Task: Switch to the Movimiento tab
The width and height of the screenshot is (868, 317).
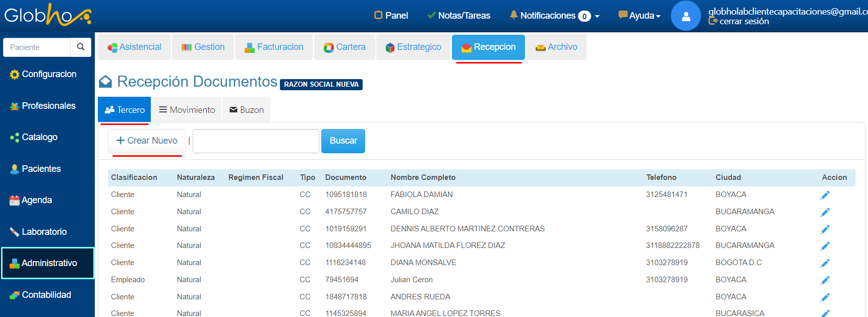Action: [x=187, y=110]
